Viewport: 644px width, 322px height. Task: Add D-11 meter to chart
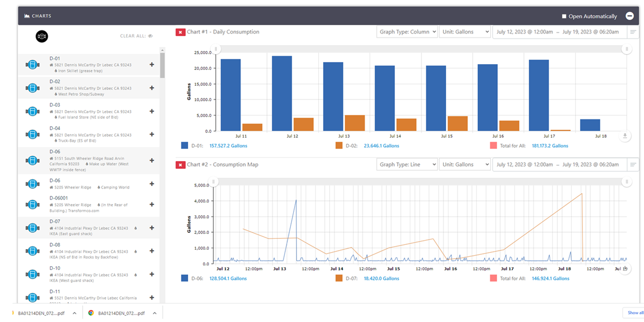[x=152, y=298]
